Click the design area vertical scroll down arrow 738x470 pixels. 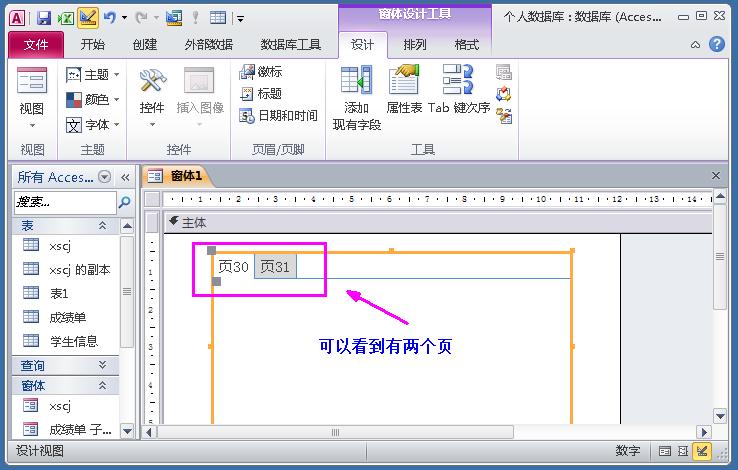721,416
